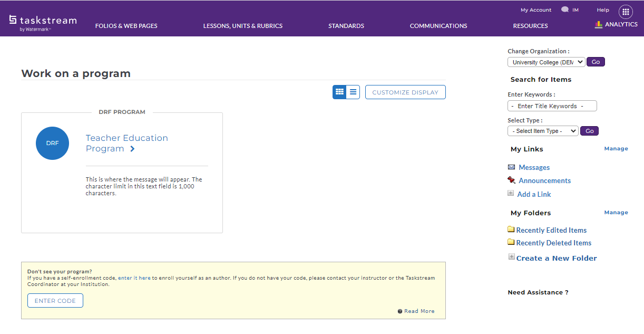Image resolution: width=644 pixels, height=334 pixels.
Task: Click the 'Need Assistance ?' text
Action: click(538, 292)
